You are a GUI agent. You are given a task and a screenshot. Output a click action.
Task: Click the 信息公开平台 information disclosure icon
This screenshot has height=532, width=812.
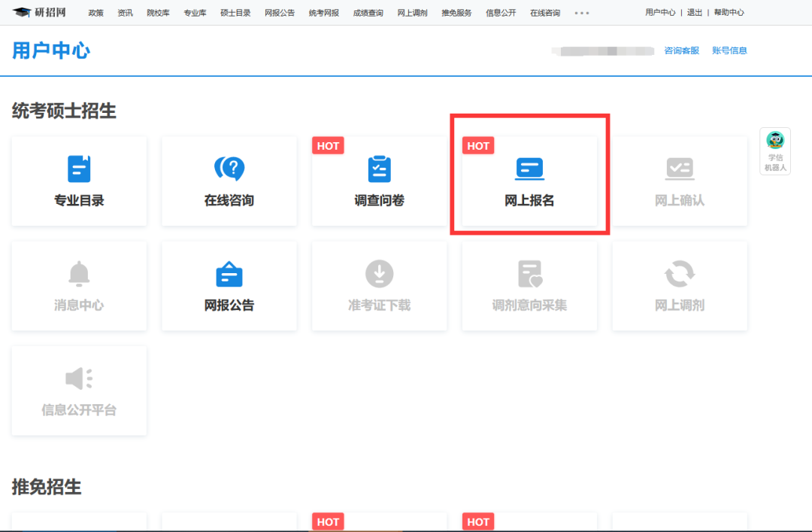click(x=78, y=390)
